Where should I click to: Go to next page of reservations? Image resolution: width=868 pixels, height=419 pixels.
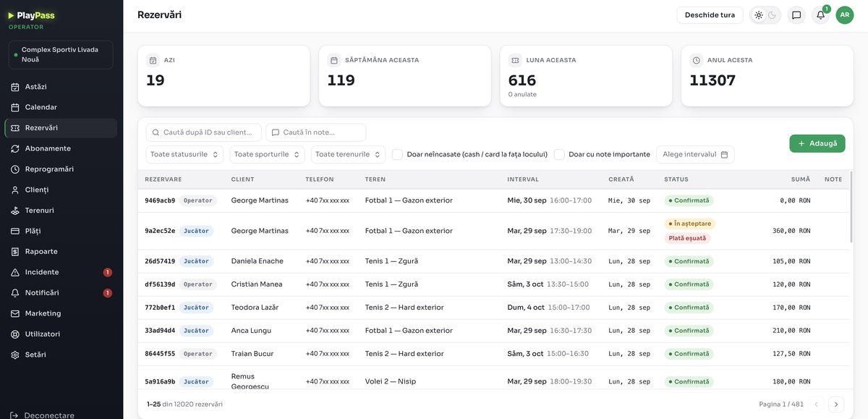(836, 405)
